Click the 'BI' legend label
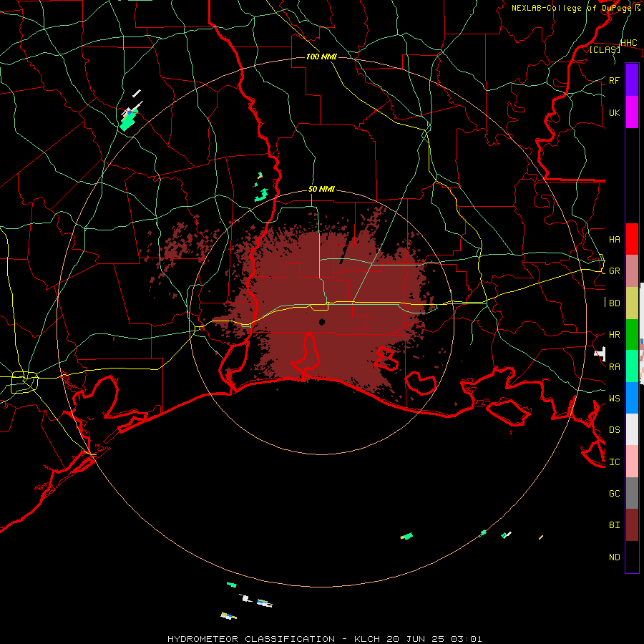Image resolution: width=644 pixels, height=644 pixels. (x=614, y=525)
